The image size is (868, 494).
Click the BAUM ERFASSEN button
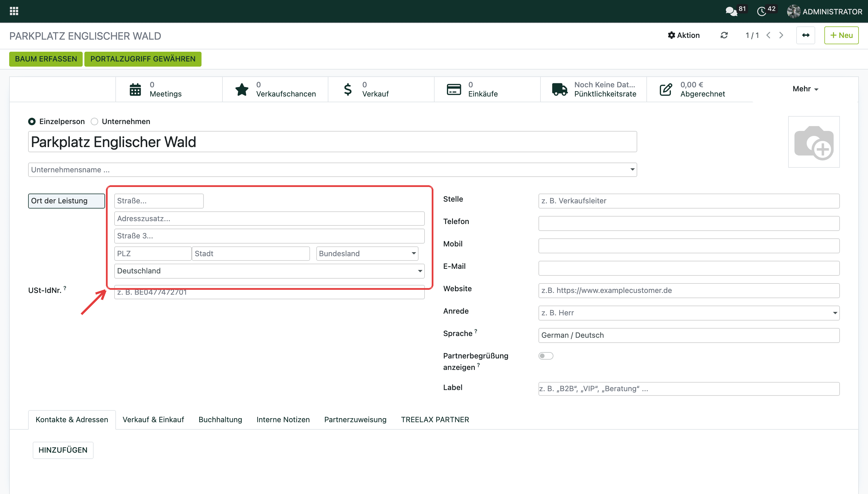click(46, 59)
